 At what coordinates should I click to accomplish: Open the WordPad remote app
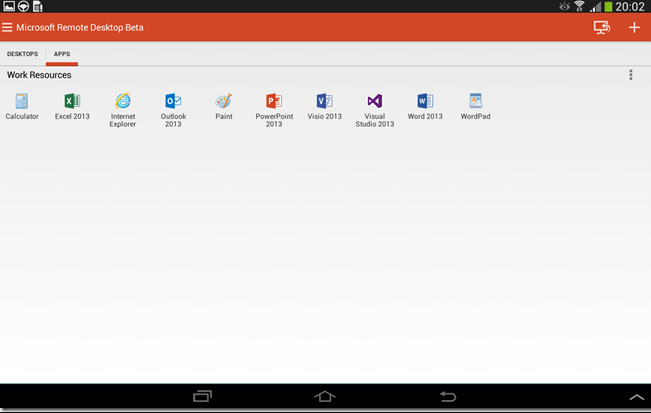[475, 107]
